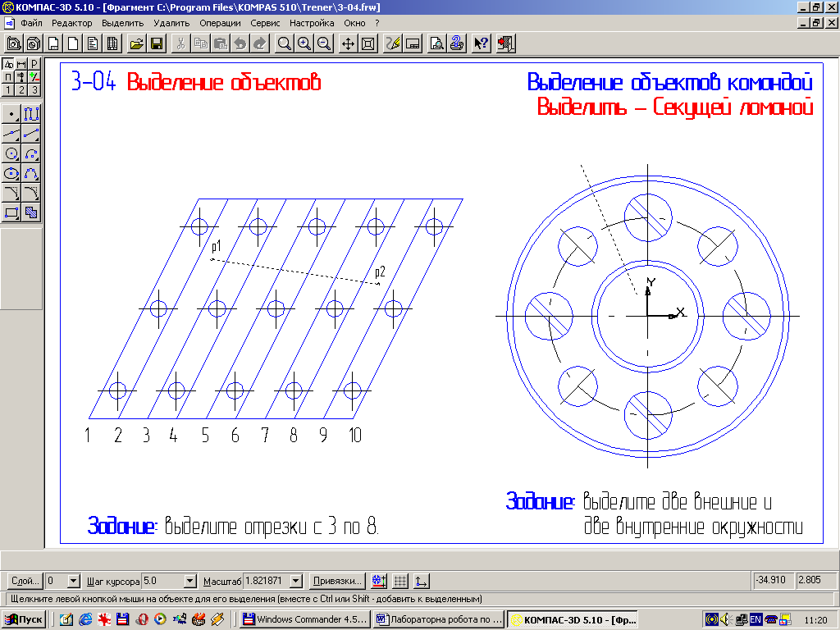Toggle the local coordinate system icon
Viewport: 840px width, 630px height.
[x=421, y=581]
